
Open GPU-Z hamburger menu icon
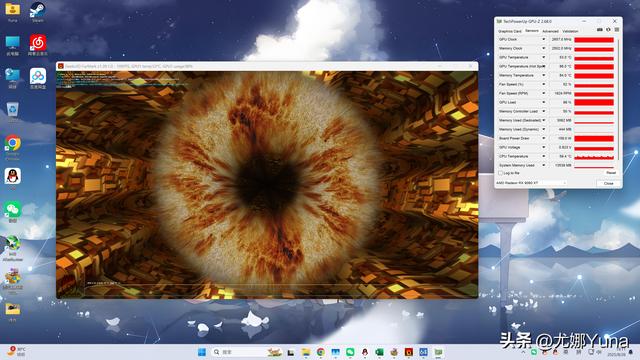(617, 30)
